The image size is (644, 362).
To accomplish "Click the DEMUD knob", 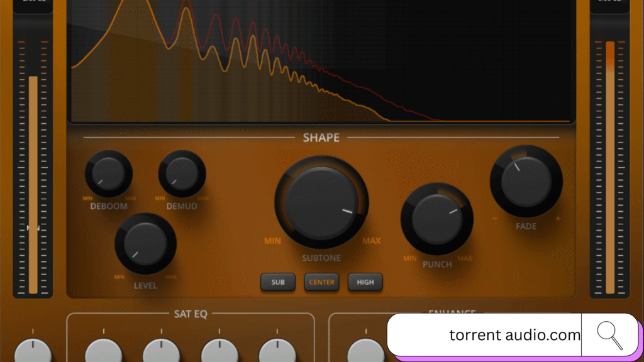I will (x=182, y=173).
